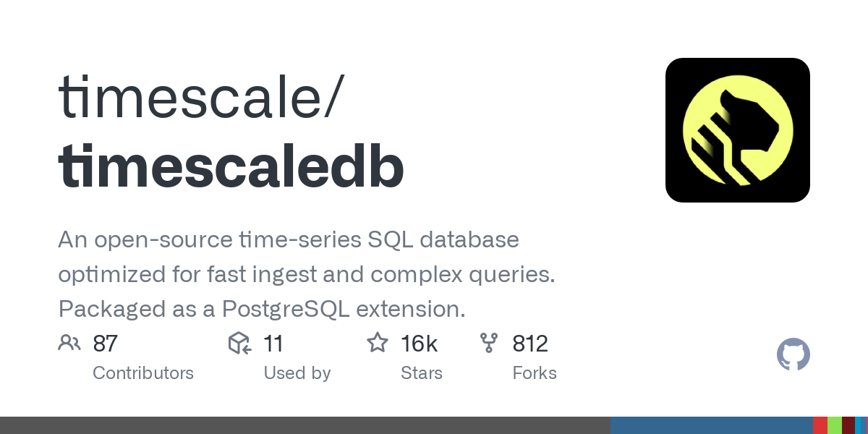The height and width of the screenshot is (434, 868).
Task: Click the 11 used by count
Action: [x=273, y=344]
